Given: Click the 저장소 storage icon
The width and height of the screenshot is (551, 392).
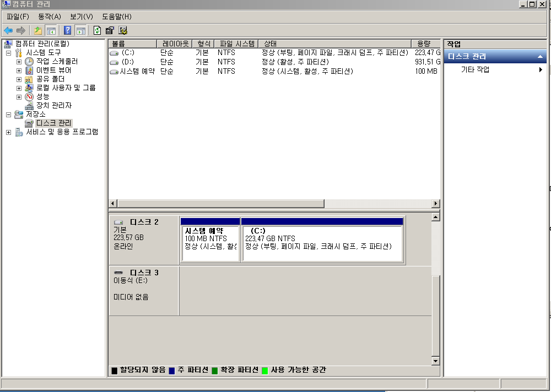Looking at the screenshot, I should coord(19,114).
